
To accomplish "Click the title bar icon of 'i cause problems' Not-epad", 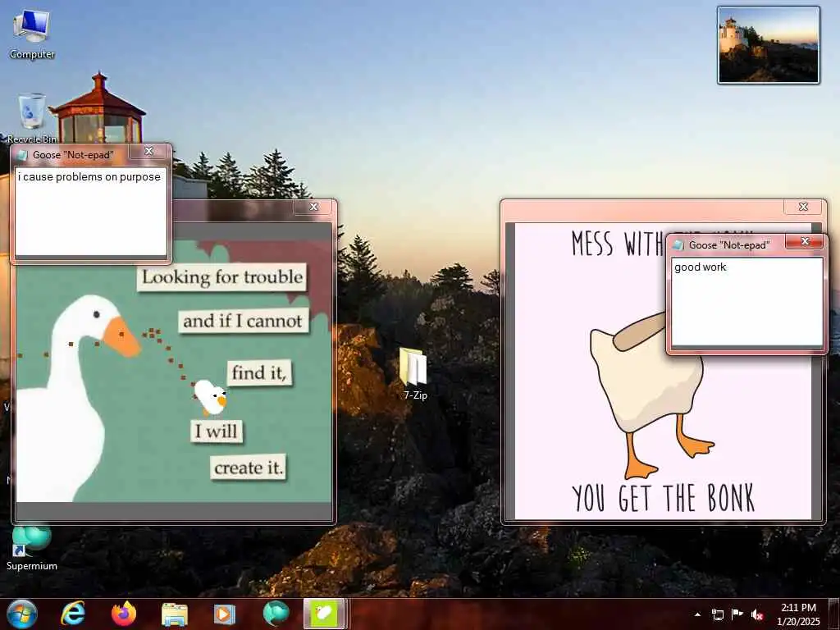I will 22,155.
